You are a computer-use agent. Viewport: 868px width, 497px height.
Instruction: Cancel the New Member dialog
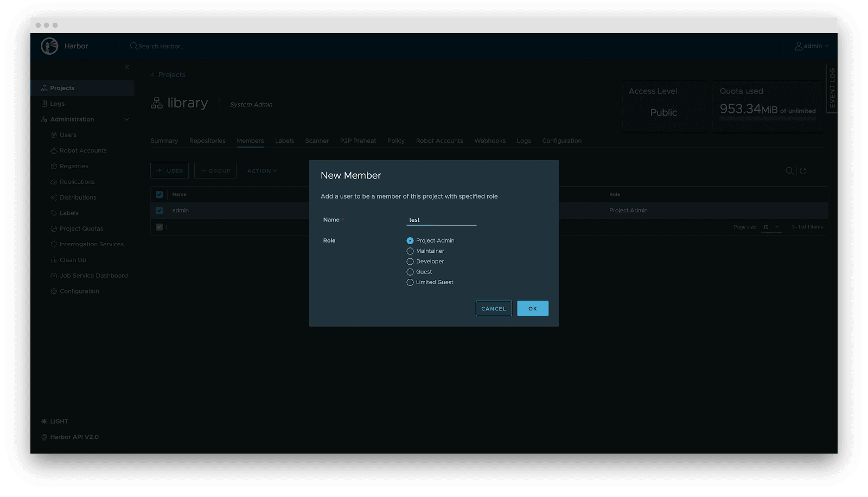493,308
